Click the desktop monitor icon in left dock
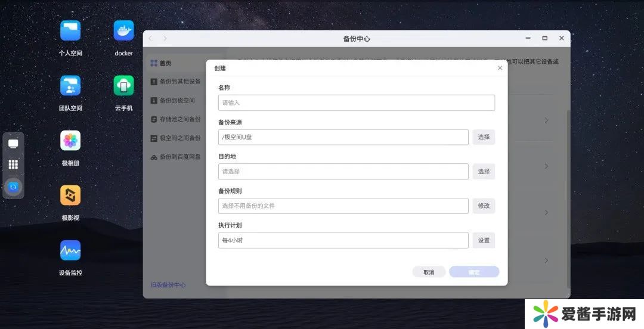644x329 pixels. click(13, 144)
